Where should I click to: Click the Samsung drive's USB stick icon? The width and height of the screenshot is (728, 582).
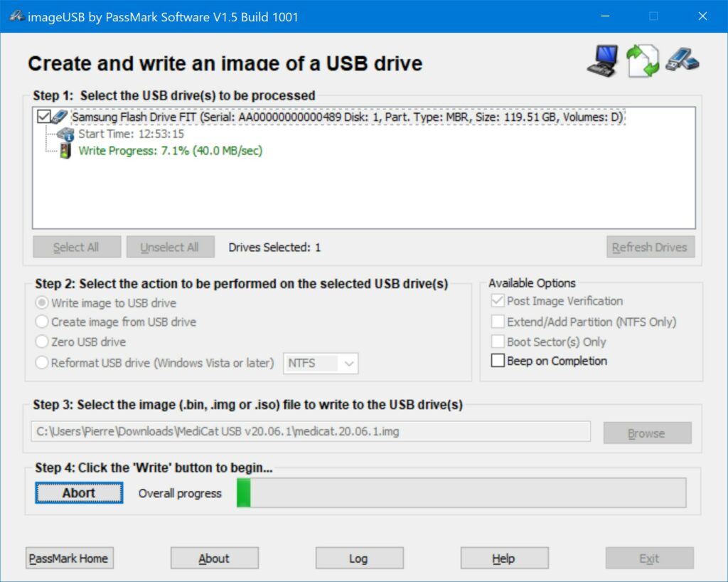60,117
